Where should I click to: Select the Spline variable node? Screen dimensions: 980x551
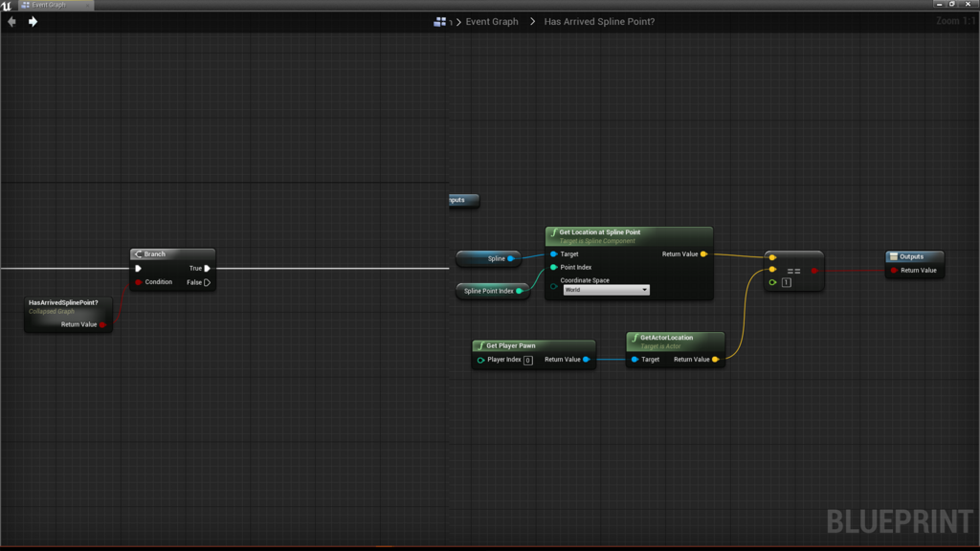[x=489, y=258]
